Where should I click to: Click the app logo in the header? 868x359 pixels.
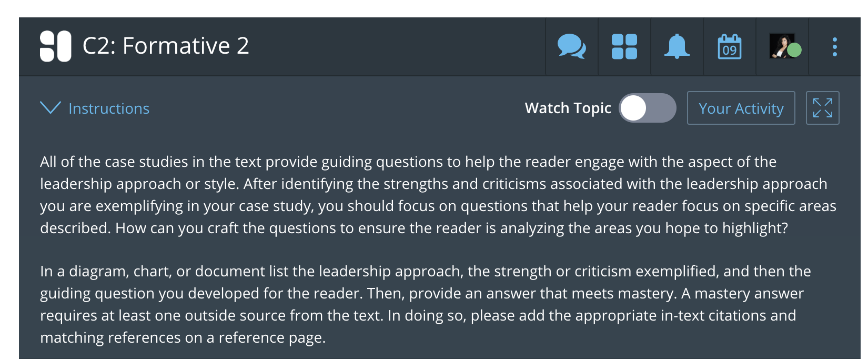point(56,47)
